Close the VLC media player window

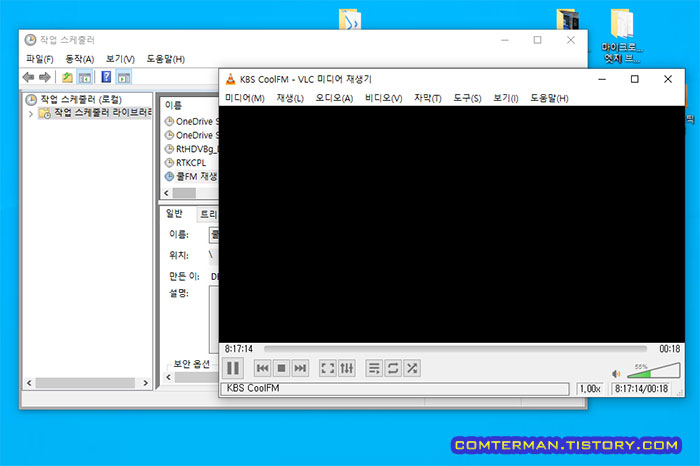coord(668,79)
